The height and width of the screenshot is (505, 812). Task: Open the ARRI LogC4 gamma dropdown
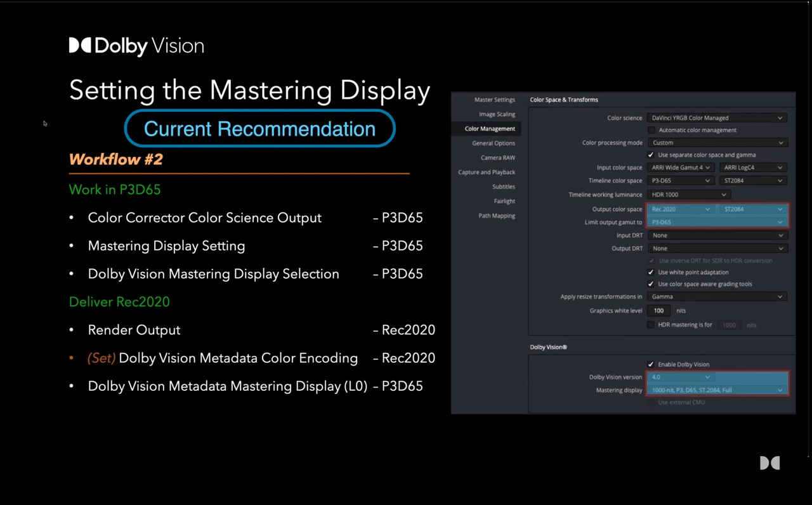pos(753,167)
